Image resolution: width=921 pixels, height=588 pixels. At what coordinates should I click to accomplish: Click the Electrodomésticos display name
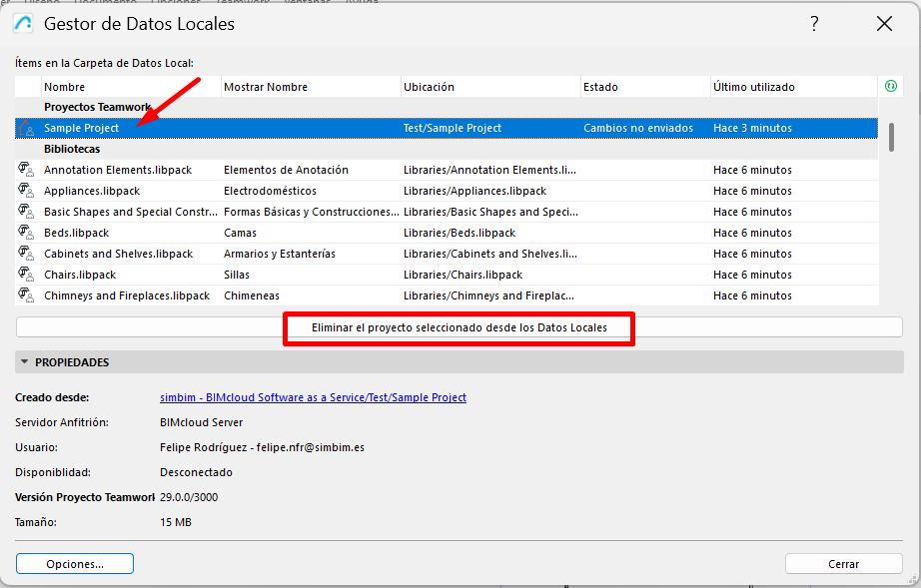coord(270,191)
